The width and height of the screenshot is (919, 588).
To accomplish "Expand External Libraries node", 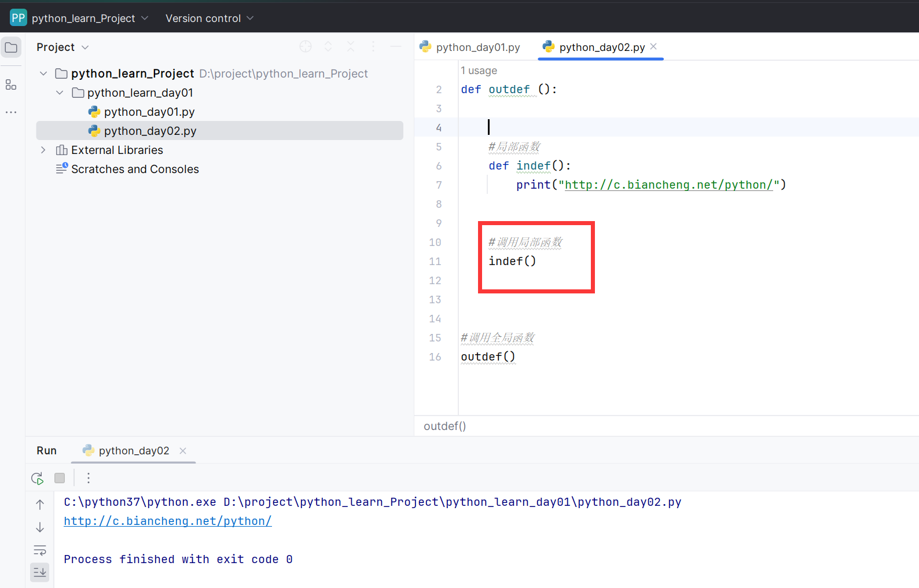I will tap(43, 150).
